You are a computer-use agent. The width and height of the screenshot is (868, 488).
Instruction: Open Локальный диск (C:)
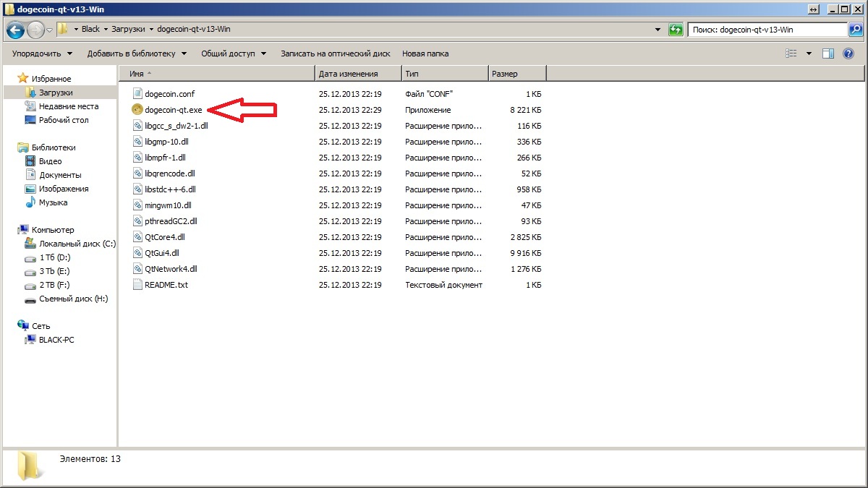click(77, 244)
